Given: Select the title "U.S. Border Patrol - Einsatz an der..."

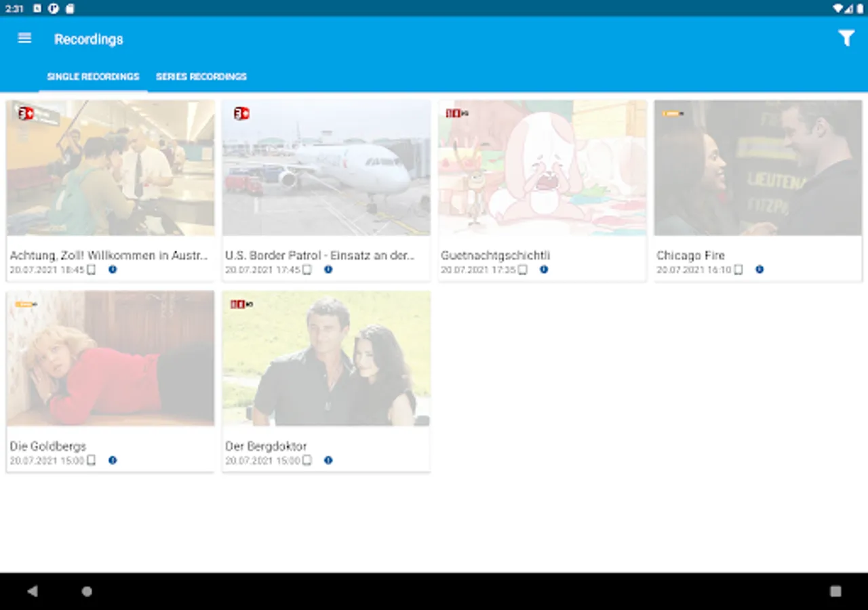Looking at the screenshot, I should (x=320, y=256).
